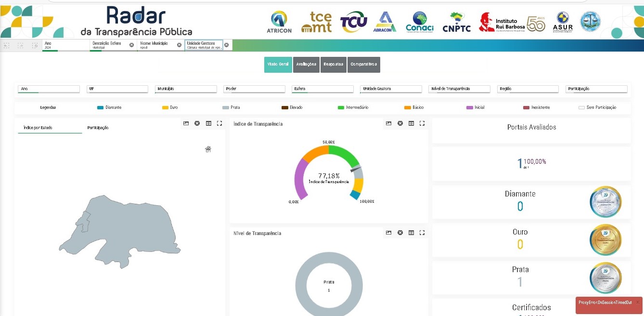Open the Unidade Gestora selection chip

pos(204,45)
